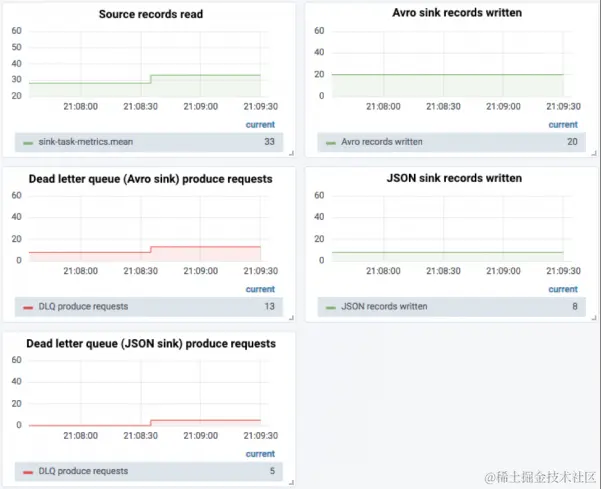Image resolution: width=601 pixels, height=489 pixels.
Task: Toggle the sink-task-metrics.mean legend series
Action: [x=85, y=142]
